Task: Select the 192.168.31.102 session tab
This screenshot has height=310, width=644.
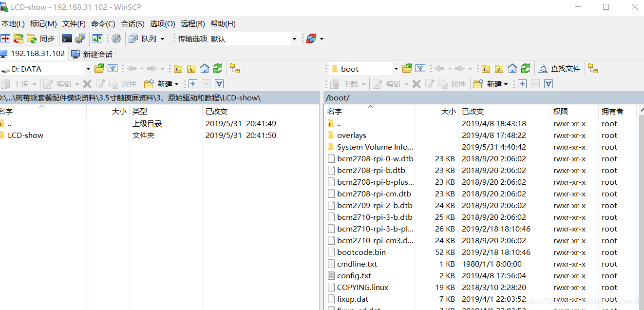Action: point(34,54)
